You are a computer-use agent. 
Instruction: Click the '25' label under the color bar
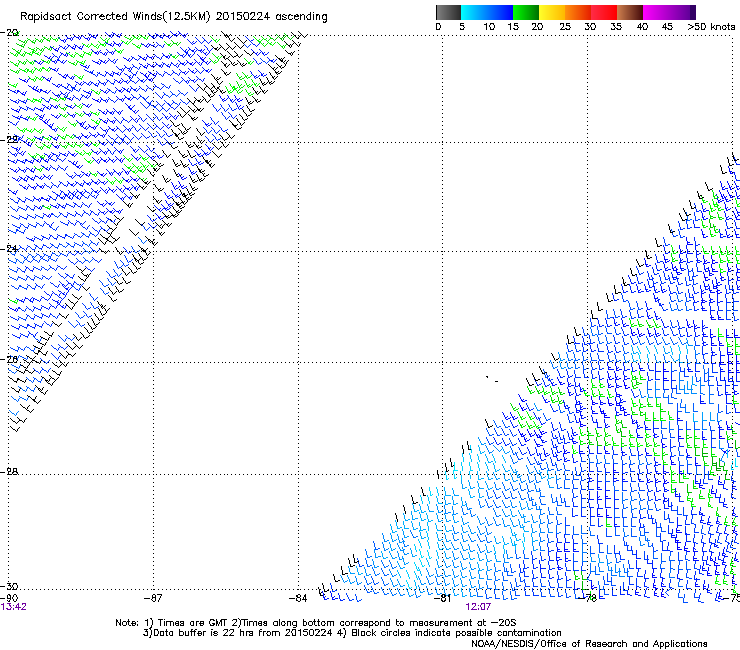[x=565, y=27]
